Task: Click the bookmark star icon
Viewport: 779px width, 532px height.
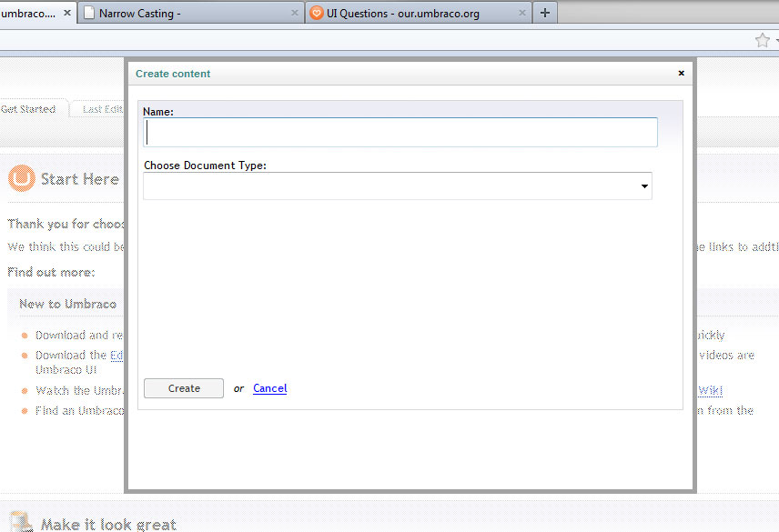Action: click(x=763, y=40)
